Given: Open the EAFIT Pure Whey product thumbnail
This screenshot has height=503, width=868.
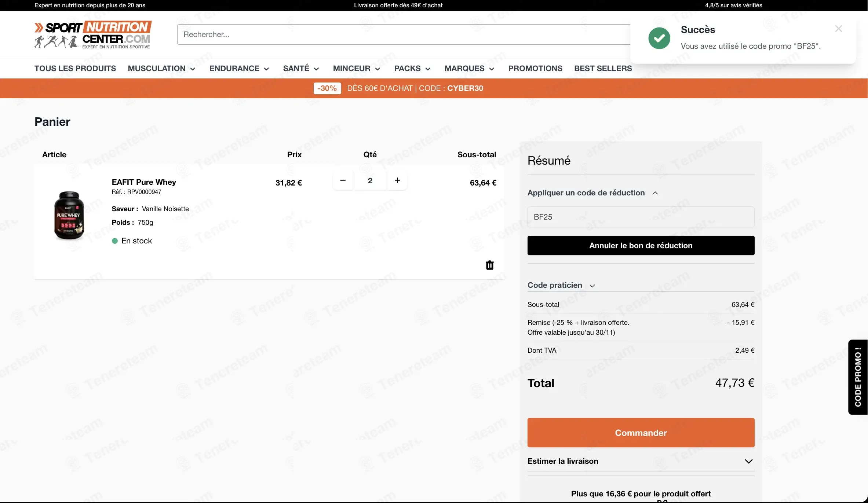Looking at the screenshot, I should pos(69,215).
